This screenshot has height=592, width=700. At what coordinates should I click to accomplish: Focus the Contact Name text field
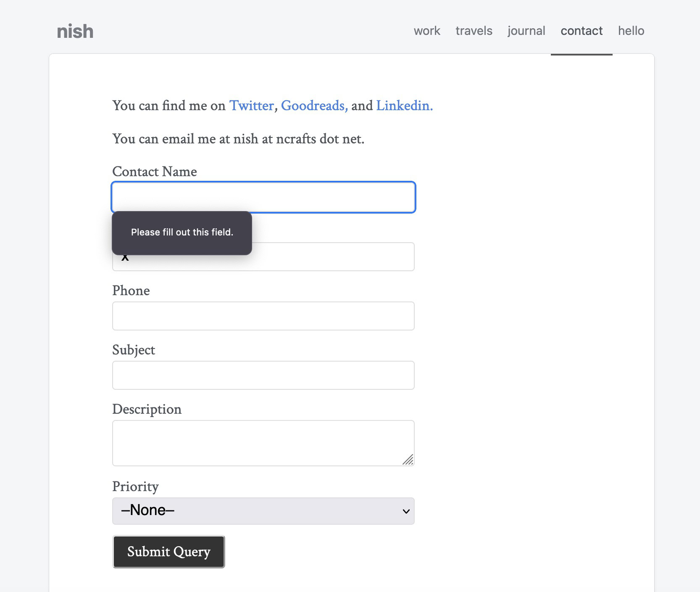(263, 197)
